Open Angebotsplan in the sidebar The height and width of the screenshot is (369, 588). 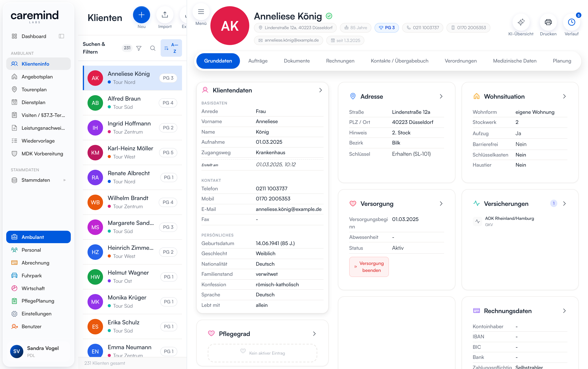pos(38,77)
